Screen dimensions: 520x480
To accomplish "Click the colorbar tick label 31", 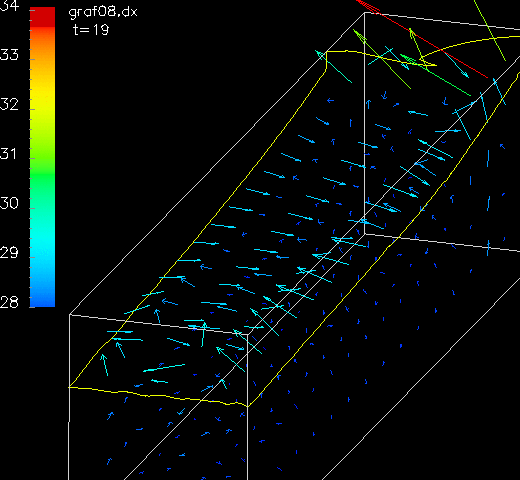I will [8, 154].
